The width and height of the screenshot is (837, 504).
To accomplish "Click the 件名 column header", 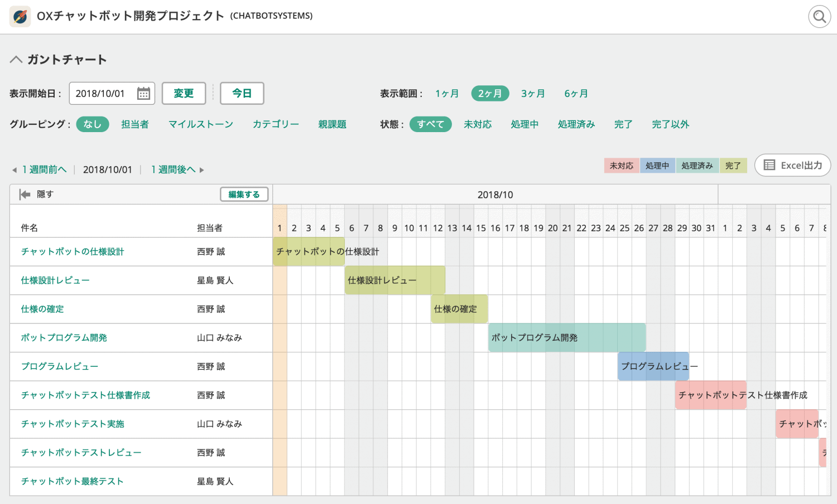I will tap(30, 227).
